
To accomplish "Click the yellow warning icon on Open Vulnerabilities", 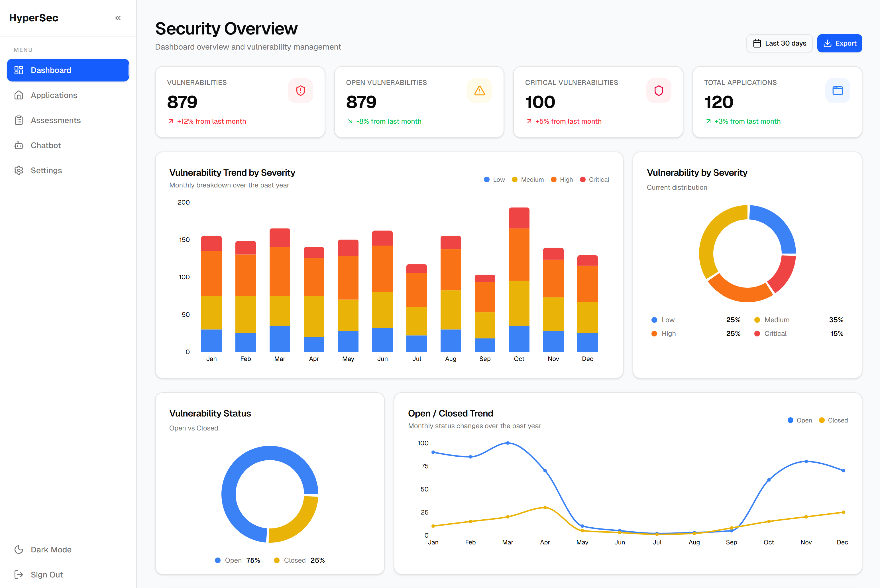I will point(479,90).
